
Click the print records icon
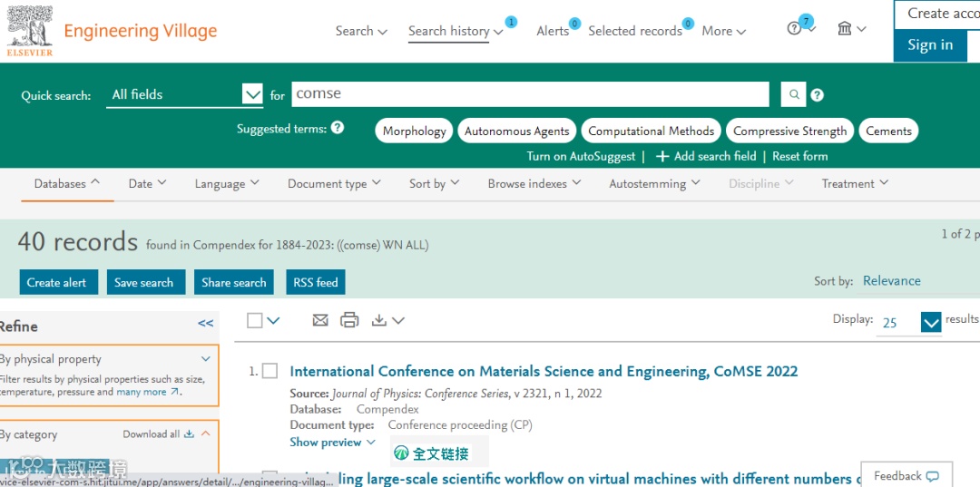349,320
